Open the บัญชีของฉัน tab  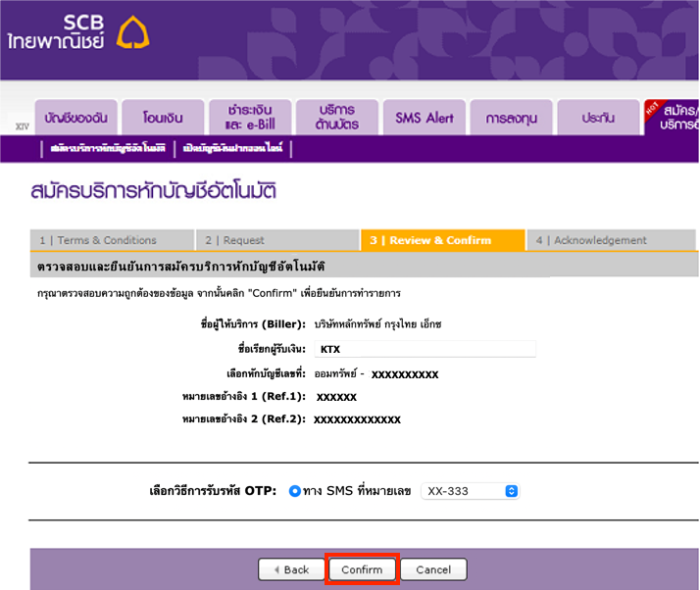(81, 118)
